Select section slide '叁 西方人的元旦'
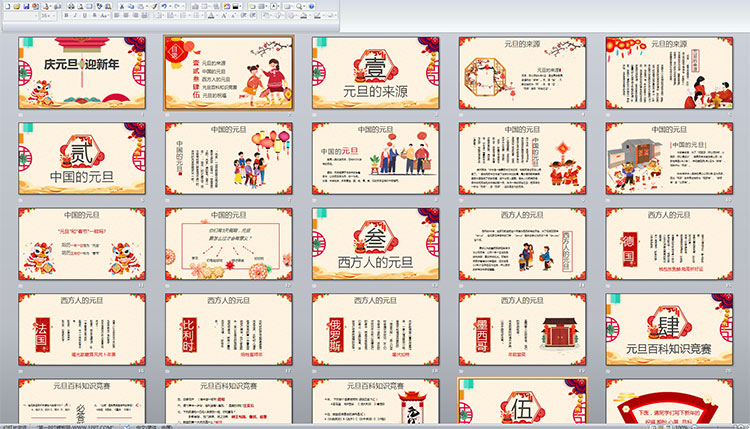Screen dimensions: 750x429 375,244
